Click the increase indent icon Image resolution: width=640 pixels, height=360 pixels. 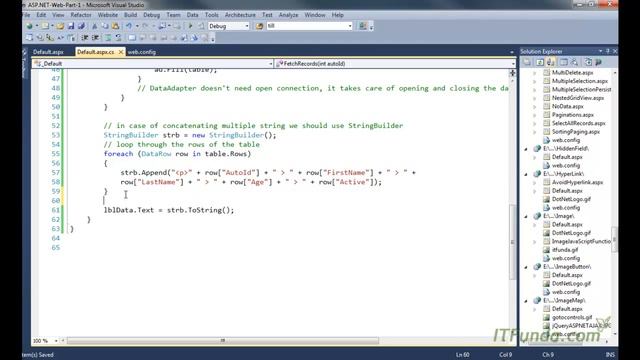pos(95,38)
